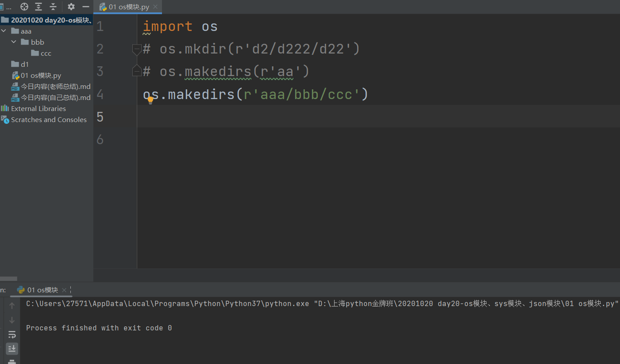Select the 01 os模块 Run tab

tap(42, 290)
